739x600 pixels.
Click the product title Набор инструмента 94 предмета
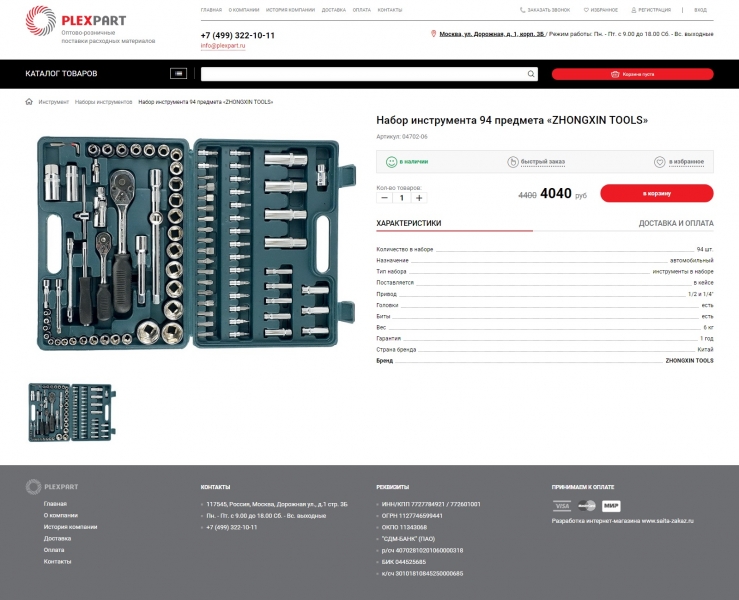(x=512, y=121)
